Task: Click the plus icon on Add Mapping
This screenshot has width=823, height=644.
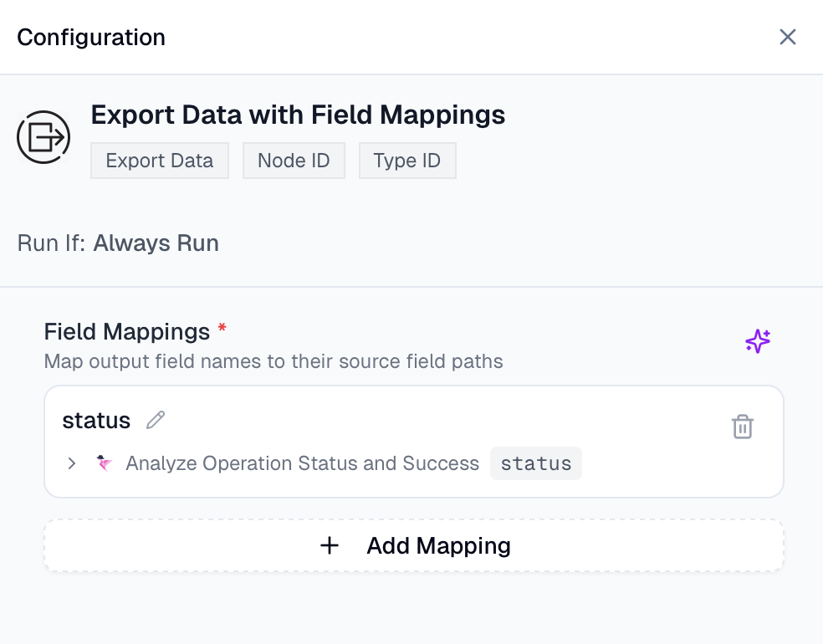Action: [x=330, y=545]
